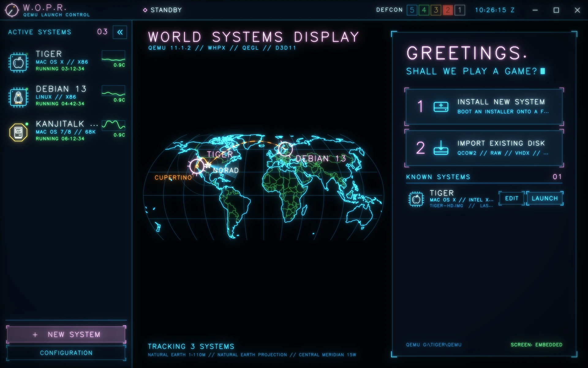The image size is (588, 368).
Task: Click the NORAD label on the map
Action: (x=226, y=171)
